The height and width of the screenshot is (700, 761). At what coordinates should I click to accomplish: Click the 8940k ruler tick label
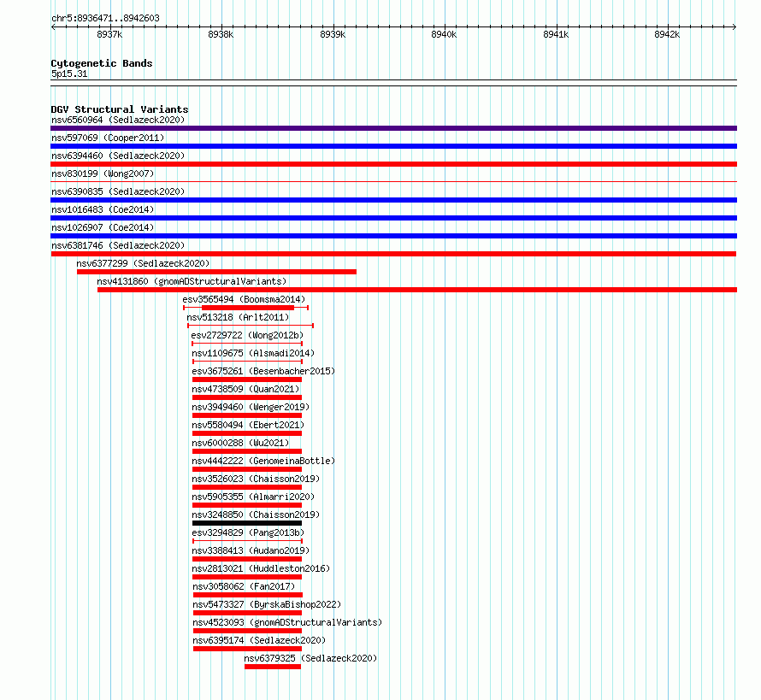(444, 34)
